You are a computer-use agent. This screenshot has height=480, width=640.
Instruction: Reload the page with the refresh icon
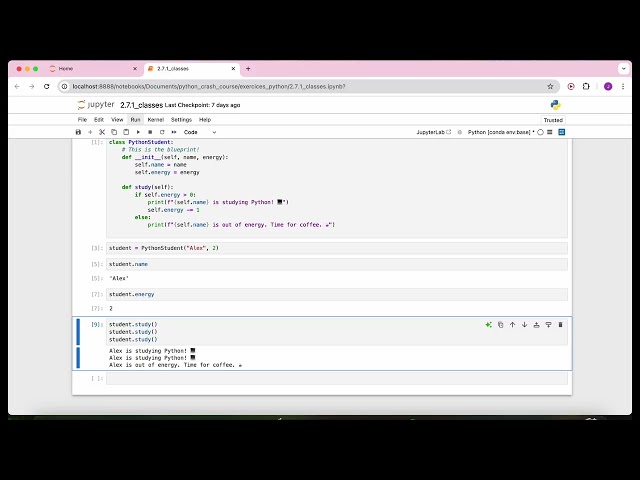pos(47,87)
